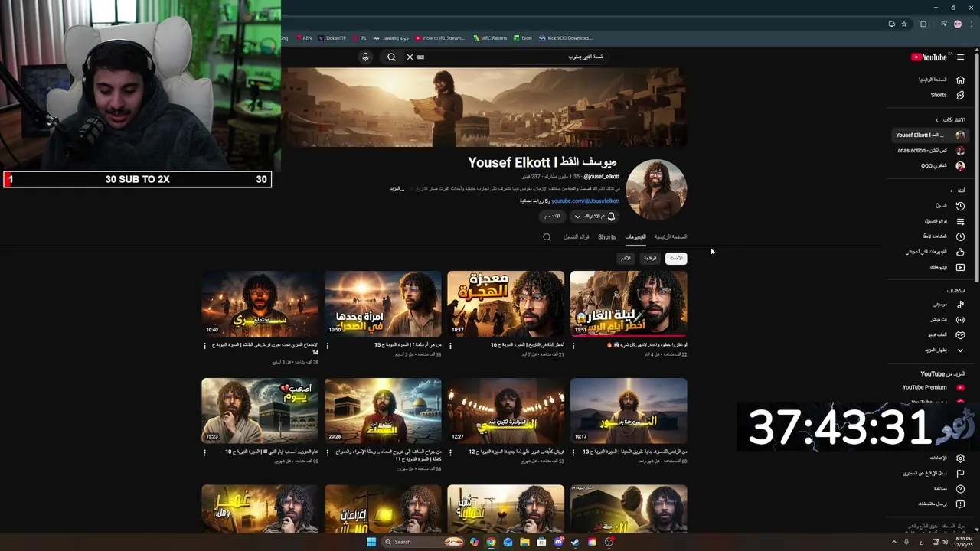Open the How to IRL Stream bookmark

tap(440, 37)
